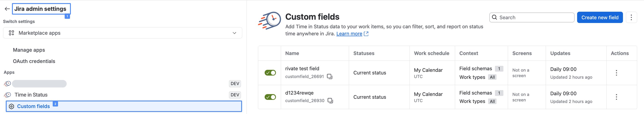Click the Name column header
This screenshot has height=114, width=644.
(292, 53)
